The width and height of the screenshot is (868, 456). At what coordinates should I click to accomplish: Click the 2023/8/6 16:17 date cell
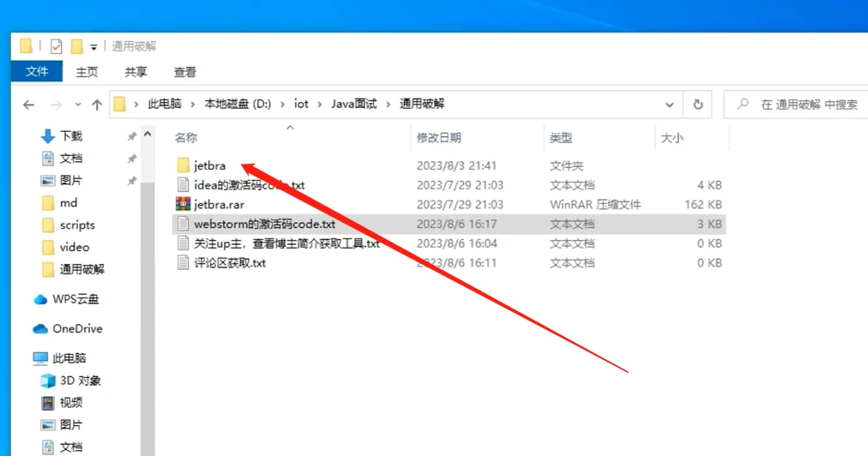click(x=456, y=224)
